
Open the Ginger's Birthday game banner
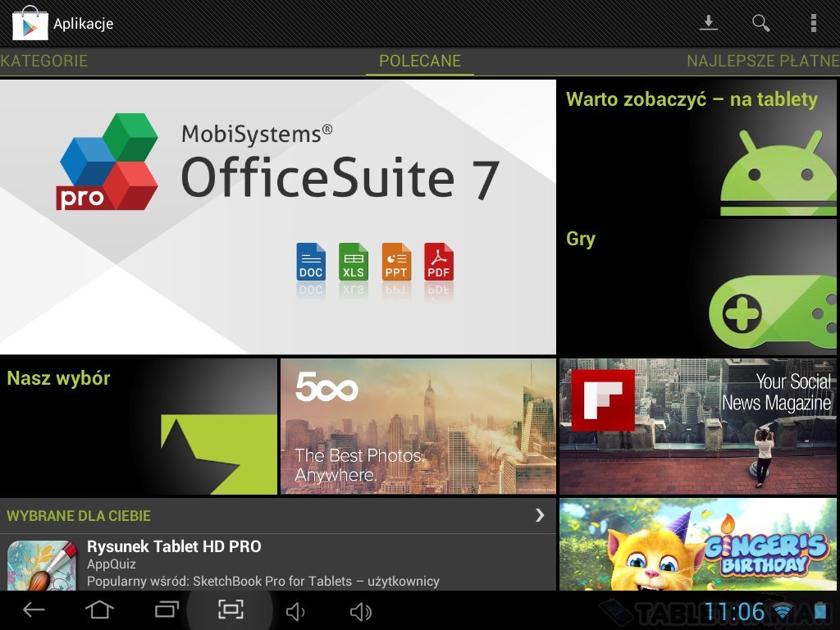(697, 544)
